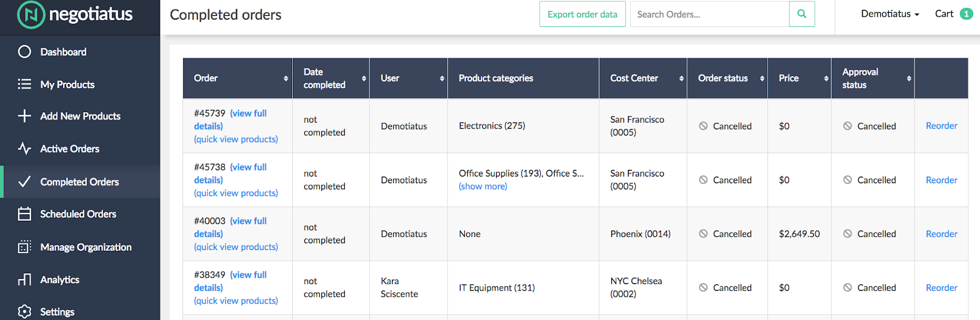This screenshot has height=320, width=980.
Task: Sort orders by Price column
Action: pyautogui.click(x=826, y=78)
